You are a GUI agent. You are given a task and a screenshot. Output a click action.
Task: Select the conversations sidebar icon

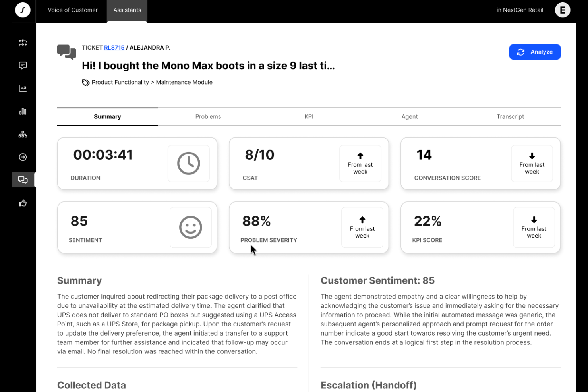click(23, 180)
